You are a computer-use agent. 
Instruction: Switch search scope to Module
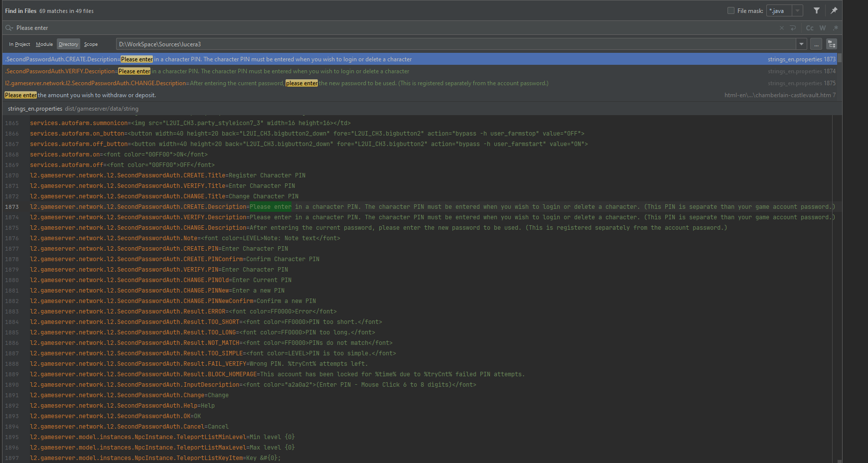44,44
